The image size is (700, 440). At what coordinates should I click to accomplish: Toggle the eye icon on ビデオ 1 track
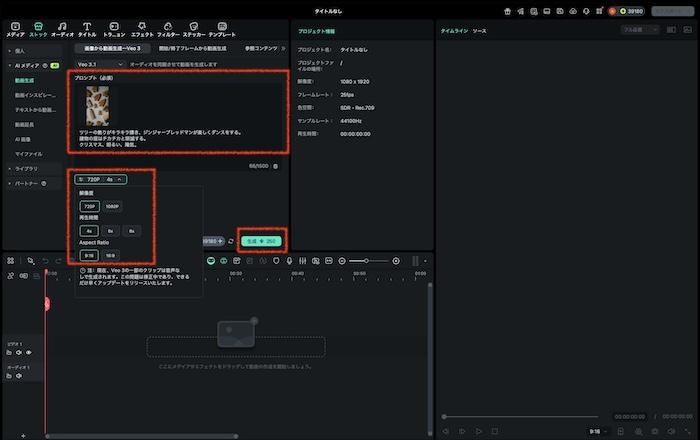tap(29, 352)
